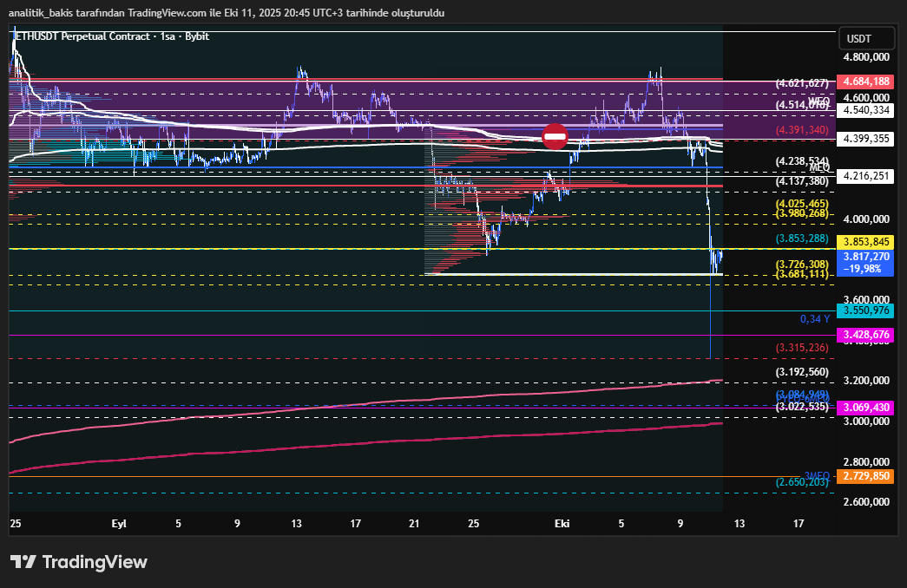907x588 pixels.
Task: Click the 0,34 Y label on the chart
Action: click(815, 319)
